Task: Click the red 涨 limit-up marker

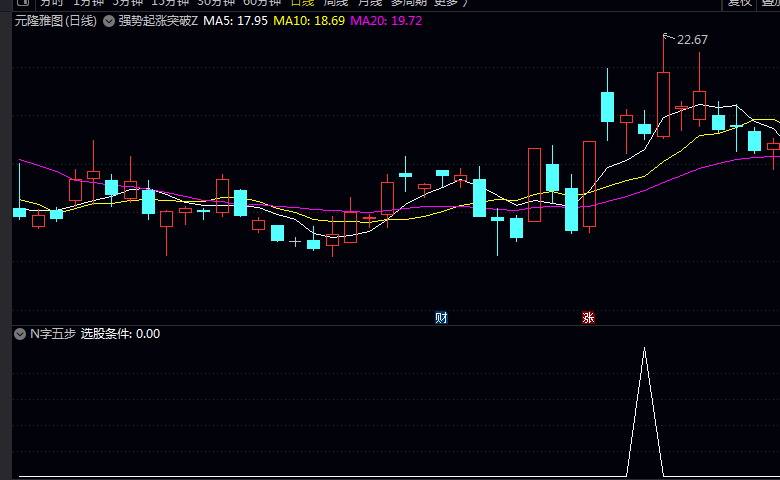Action: coord(588,317)
